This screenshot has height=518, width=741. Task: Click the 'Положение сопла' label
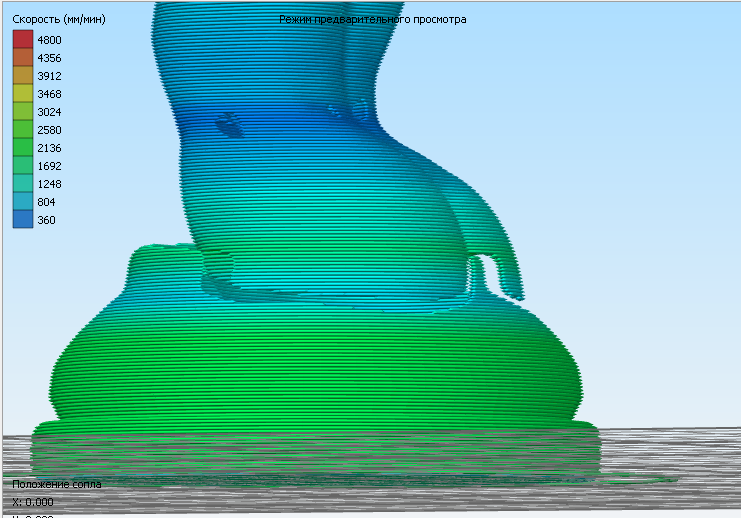57,484
